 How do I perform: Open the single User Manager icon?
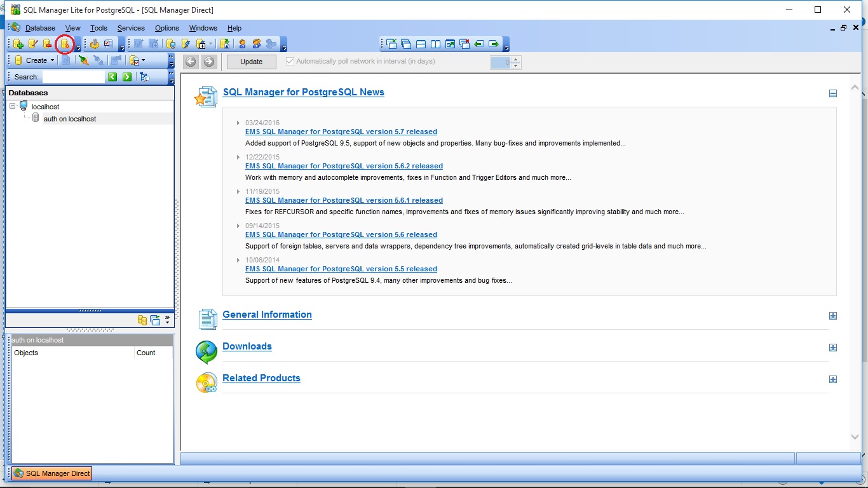click(x=242, y=44)
